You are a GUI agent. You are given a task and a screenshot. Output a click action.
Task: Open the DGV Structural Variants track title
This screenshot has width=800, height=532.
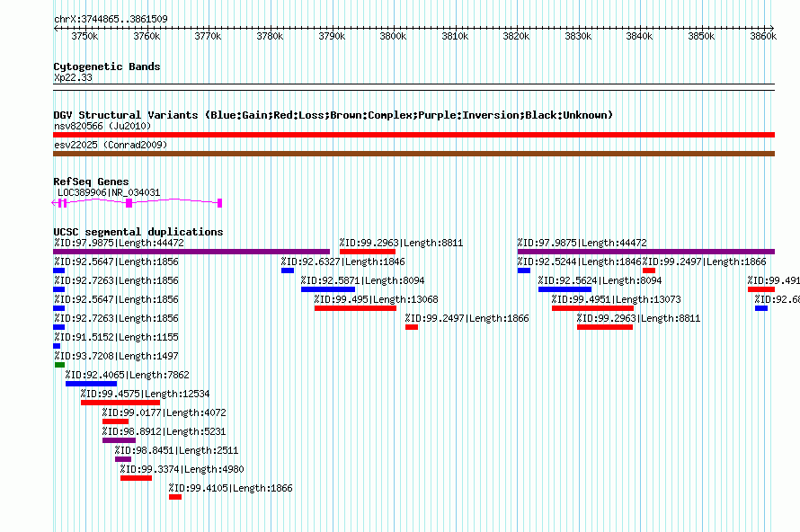coord(333,115)
